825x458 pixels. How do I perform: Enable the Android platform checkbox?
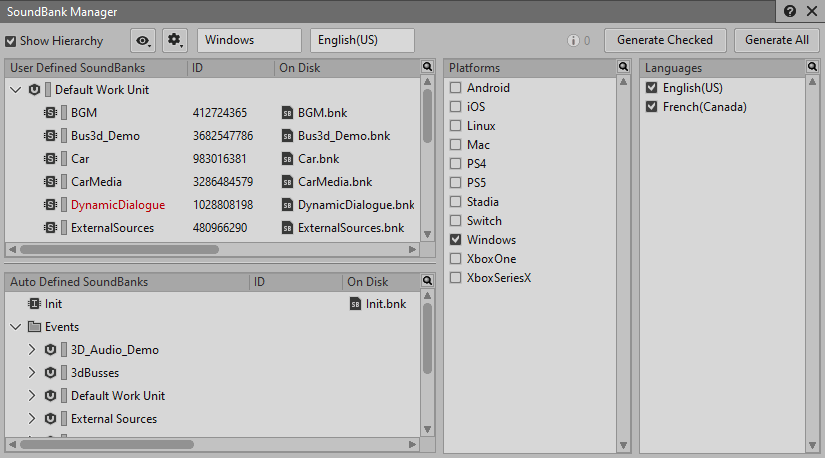click(x=456, y=88)
